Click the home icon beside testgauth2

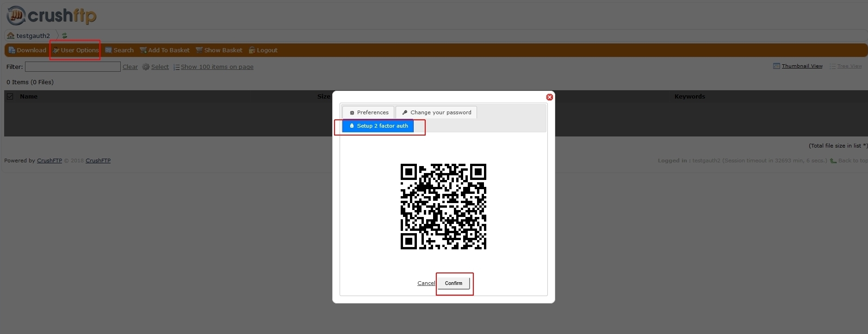(11, 36)
